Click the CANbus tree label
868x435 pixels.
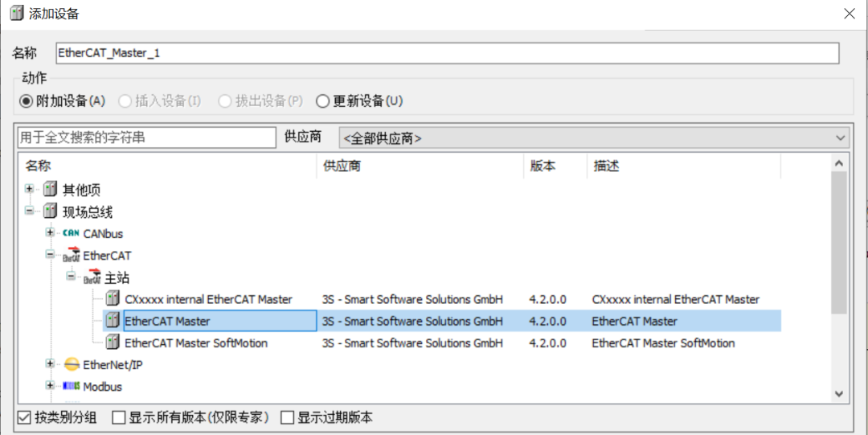click(103, 234)
